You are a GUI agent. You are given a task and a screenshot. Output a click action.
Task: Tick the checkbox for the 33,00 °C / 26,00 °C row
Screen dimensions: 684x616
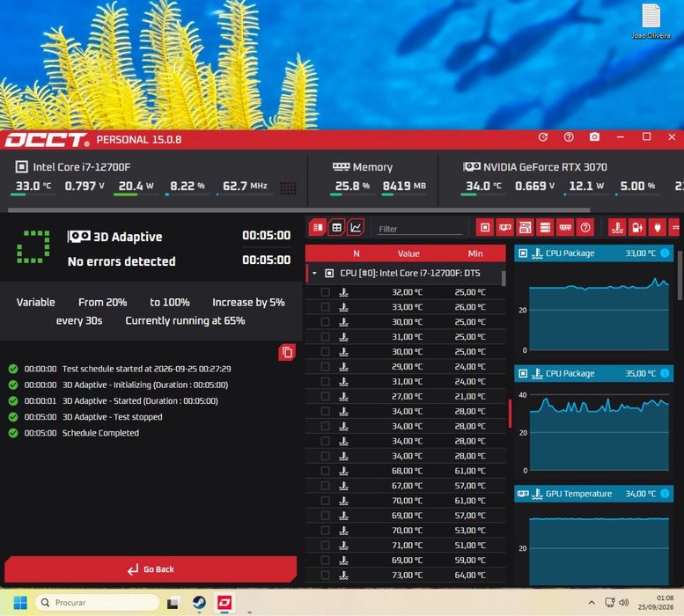click(x=325, y=307)
